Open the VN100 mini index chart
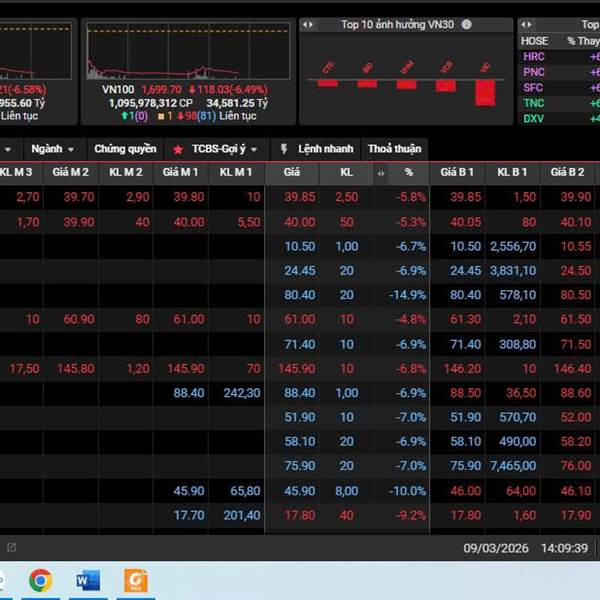This screenshot has height=600, width=600. [x=188, y=51]
